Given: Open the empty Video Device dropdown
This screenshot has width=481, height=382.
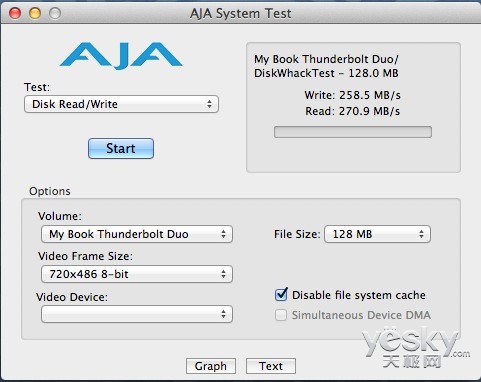Looking at the screenshot, I should pyautogui.click(x=137, y=314).
